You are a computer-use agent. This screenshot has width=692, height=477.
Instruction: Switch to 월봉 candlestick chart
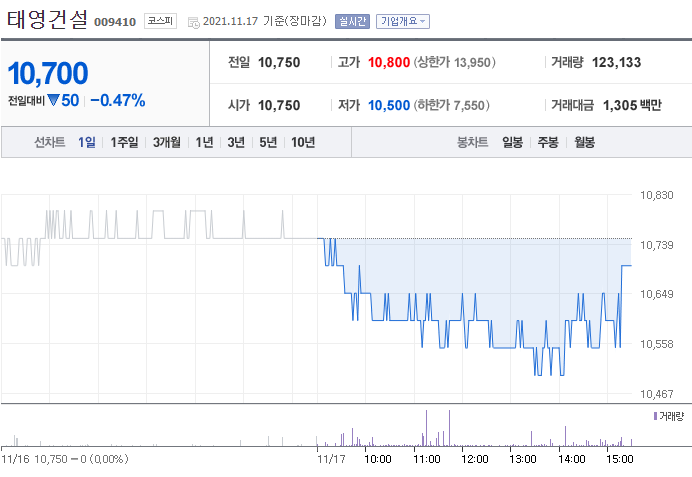[584, 142]
